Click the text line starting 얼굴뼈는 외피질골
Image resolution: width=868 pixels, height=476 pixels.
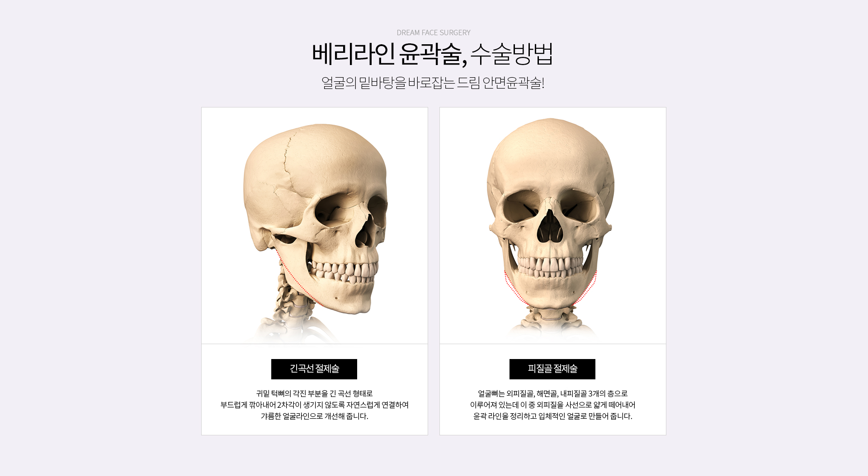[x=552, y=394]
